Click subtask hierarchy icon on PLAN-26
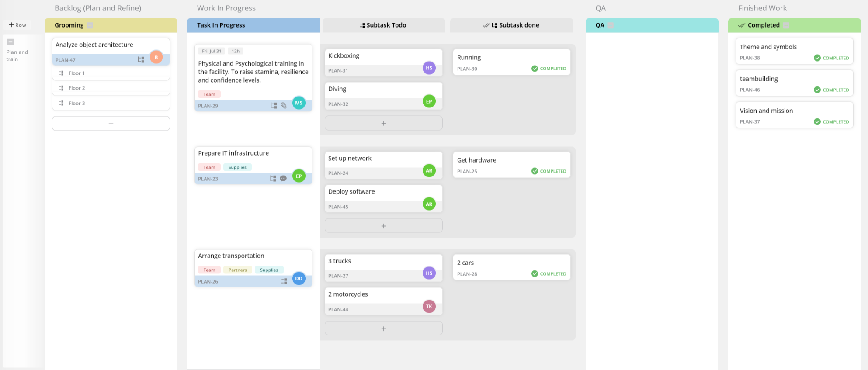The height and width of the screenshot is (370, 868). (284, 281)
